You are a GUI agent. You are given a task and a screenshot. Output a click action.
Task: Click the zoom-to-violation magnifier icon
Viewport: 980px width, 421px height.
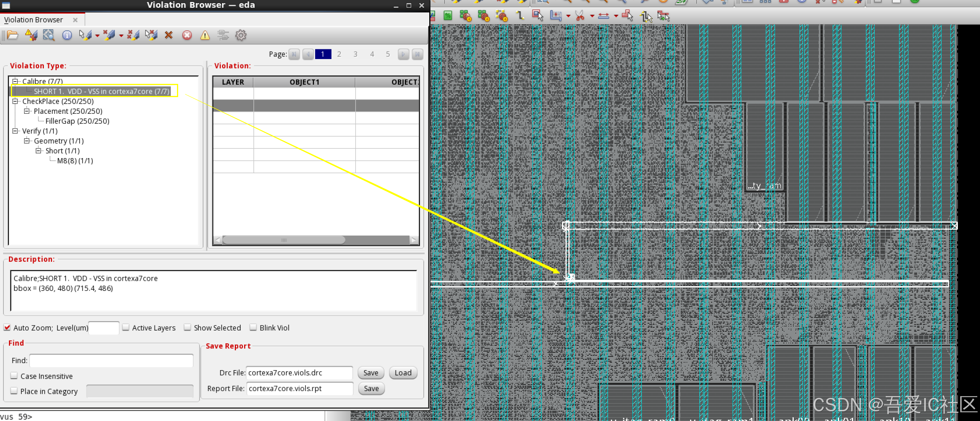click(x=49, y=35)
